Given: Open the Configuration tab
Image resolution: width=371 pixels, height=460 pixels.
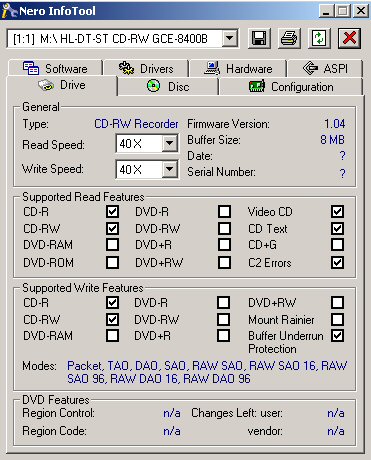Looking at the screenshot, I should (x=291, y=87).
